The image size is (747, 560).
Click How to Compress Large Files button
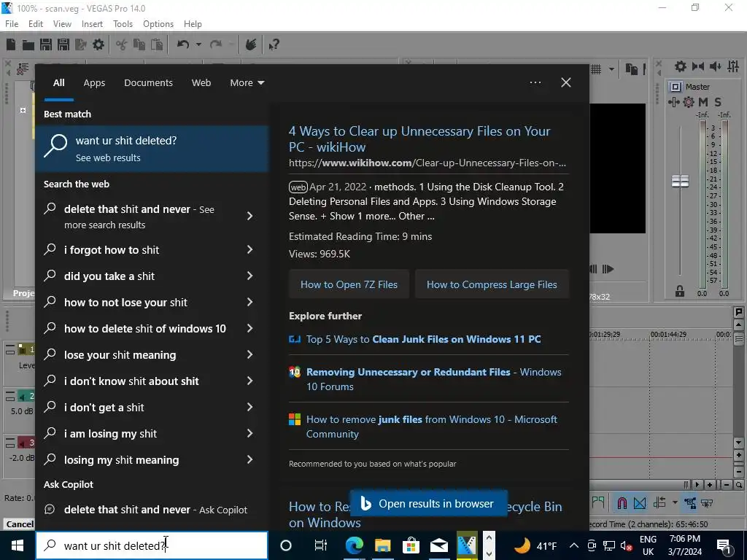point(492,284)
